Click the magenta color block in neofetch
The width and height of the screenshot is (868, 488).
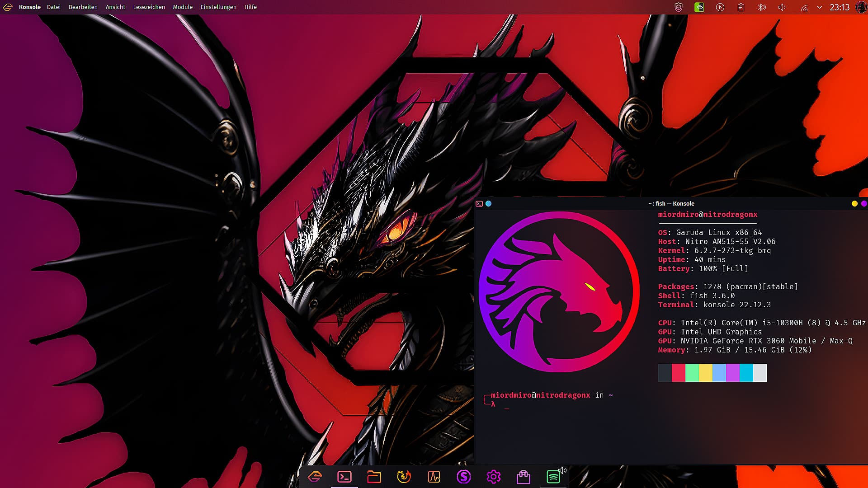click(x=733, y=373)
